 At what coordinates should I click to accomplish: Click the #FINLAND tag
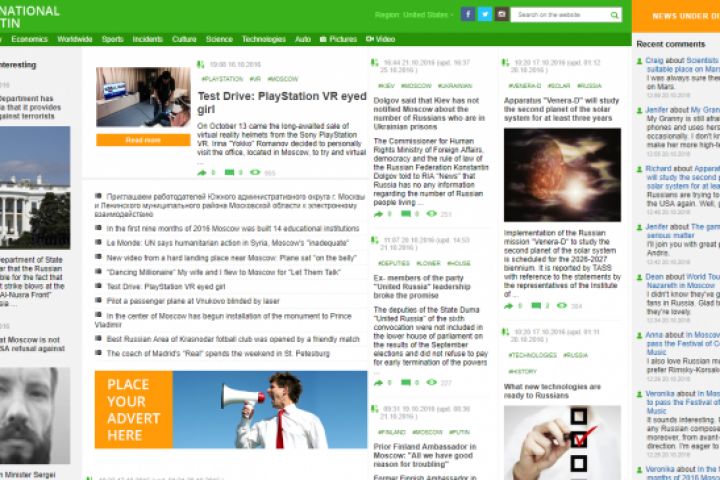click(392, 432)
